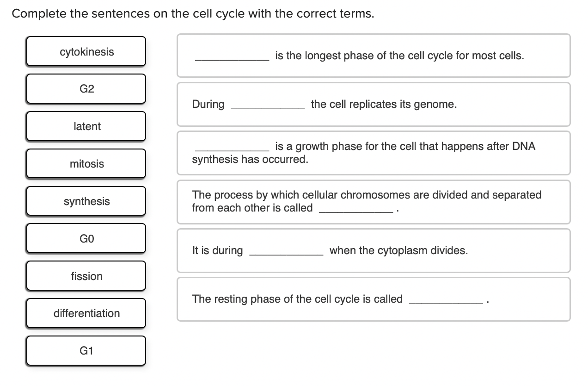
Task: Click the blank about the longest phase
Action: (231, 56)
